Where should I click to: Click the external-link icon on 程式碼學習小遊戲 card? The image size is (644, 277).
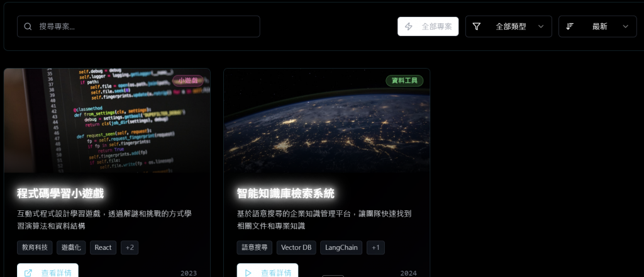28,273
